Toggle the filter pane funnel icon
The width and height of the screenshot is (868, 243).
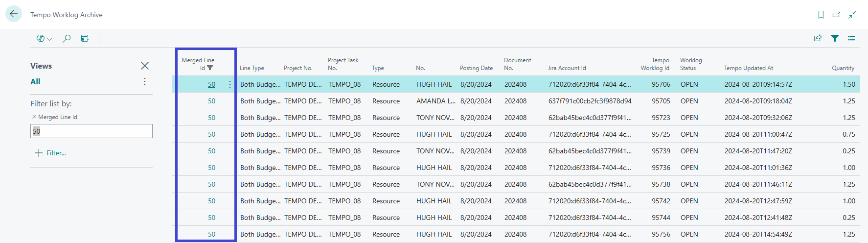(835, 38)
